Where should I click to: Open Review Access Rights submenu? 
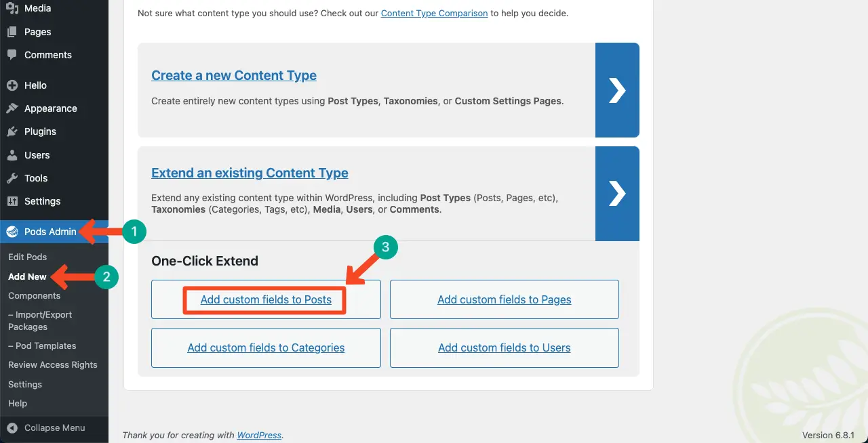53,364
